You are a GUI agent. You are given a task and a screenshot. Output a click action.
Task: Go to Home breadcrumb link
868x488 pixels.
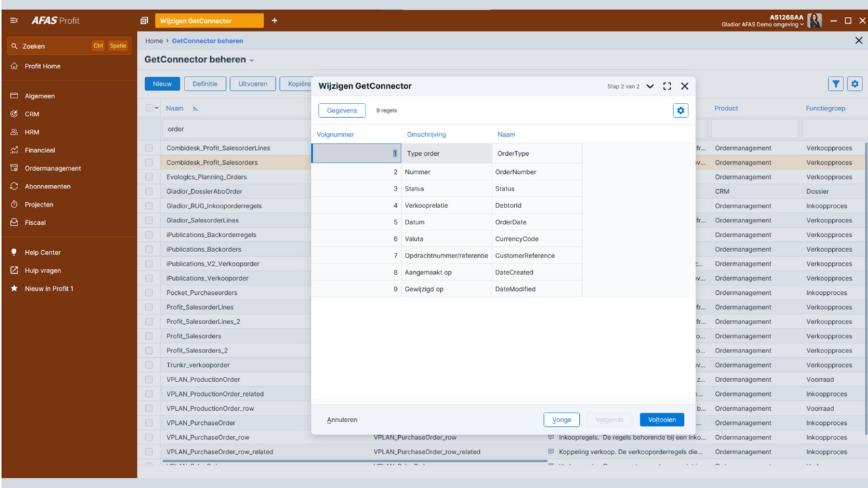(x=154, y=41)
